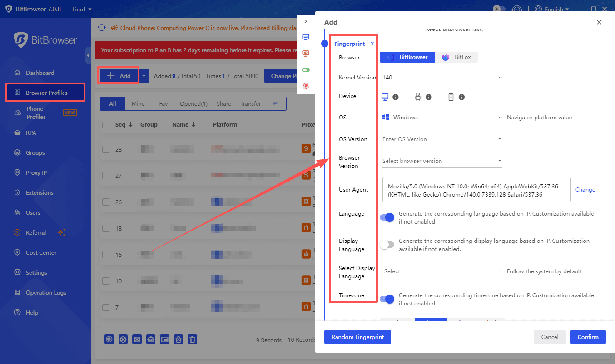Enable the Display Language toggle
This screenshot has width=615, height=364.
387,245
